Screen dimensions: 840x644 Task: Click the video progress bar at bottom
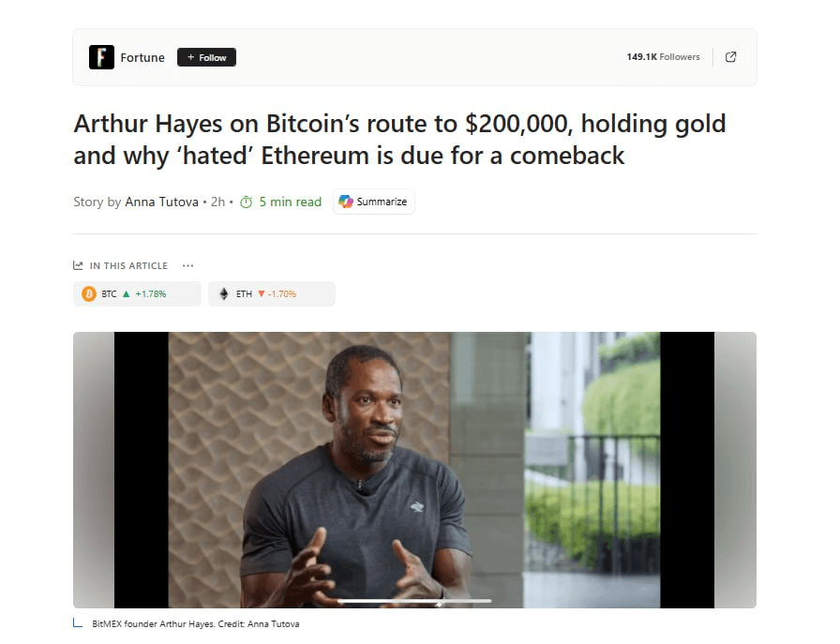[414, 602]
